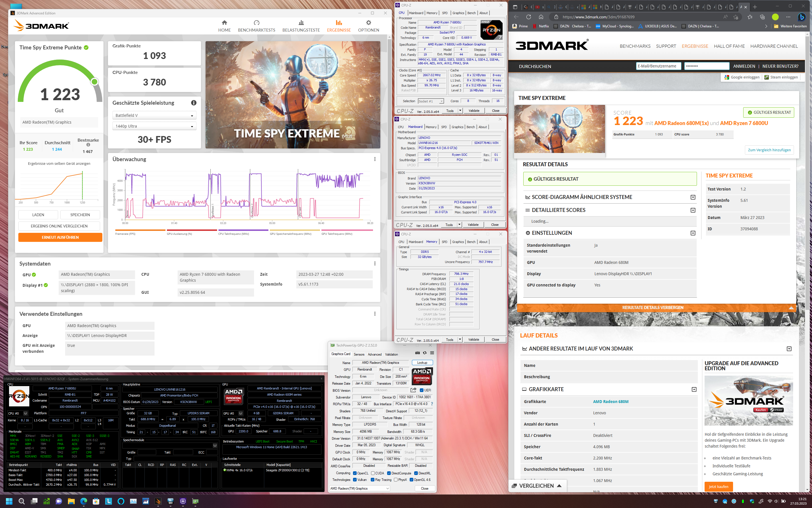Screen dimensions: 812x508
Task: Click the GPU-Z screenshot camera icon
Action: (x=417, y=353)
